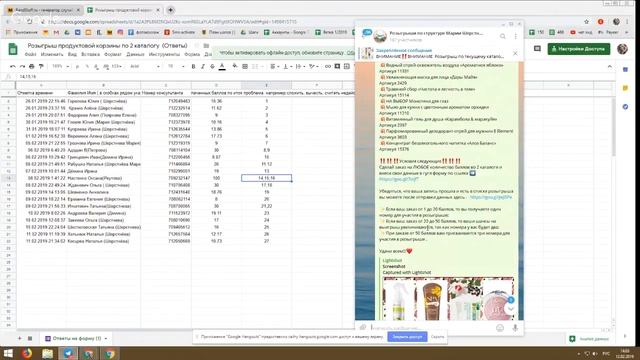Apply bold formatting in Sheets toolbar
640x360 pixels.
pyautogui.click(x=193, y=67)
